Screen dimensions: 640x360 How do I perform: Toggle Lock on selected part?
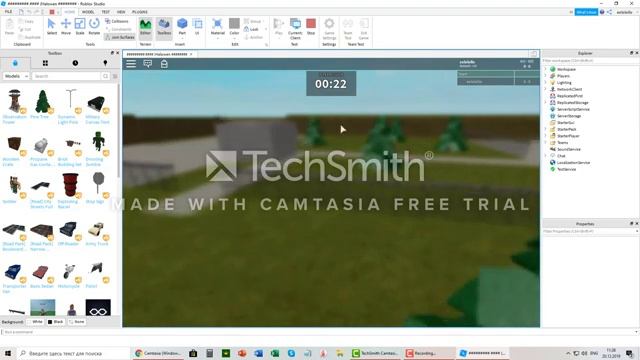click(x=251, y=29)
